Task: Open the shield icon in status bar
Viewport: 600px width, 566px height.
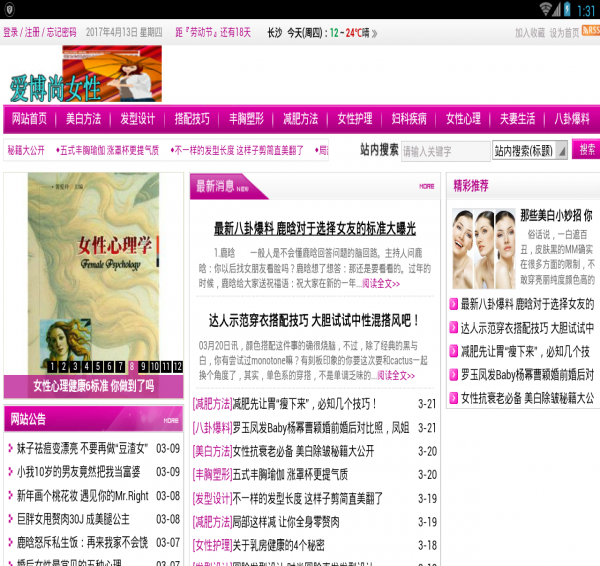Action: pos(9,9)
